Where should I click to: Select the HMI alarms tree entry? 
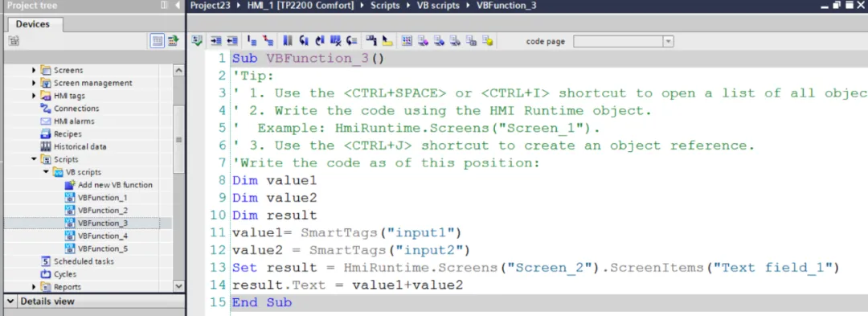[74, 121]
